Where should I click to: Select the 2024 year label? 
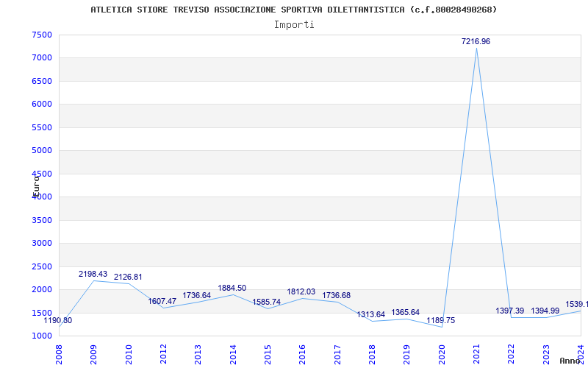581,353
